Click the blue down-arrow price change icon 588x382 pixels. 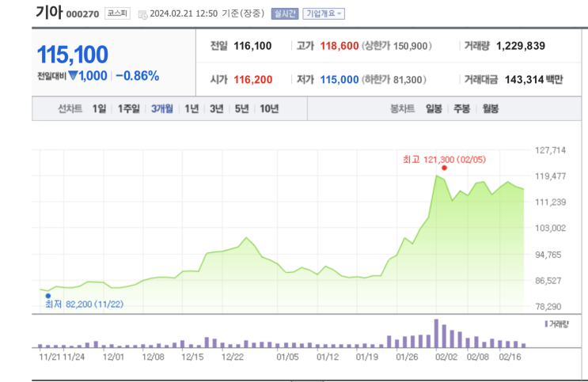click(73, 76)
